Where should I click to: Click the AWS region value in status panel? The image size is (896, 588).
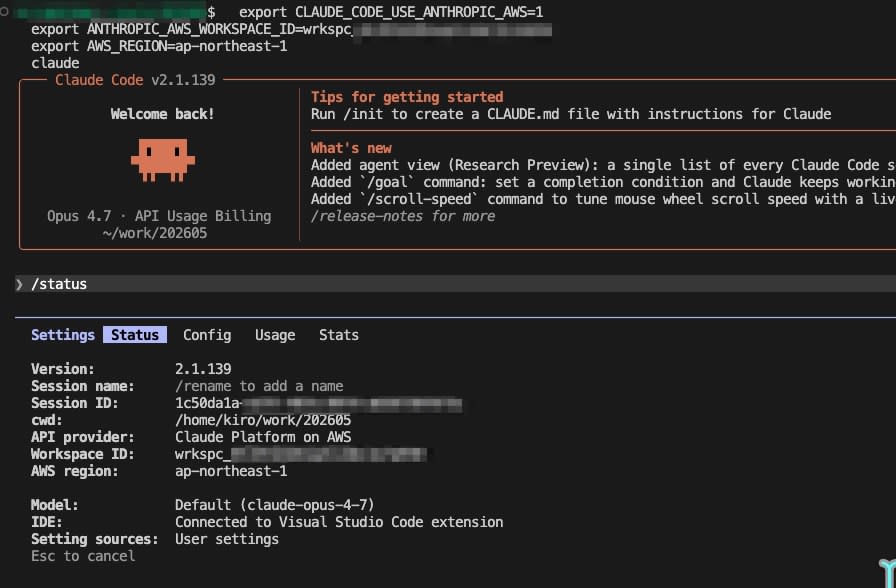tap(231, 471)
